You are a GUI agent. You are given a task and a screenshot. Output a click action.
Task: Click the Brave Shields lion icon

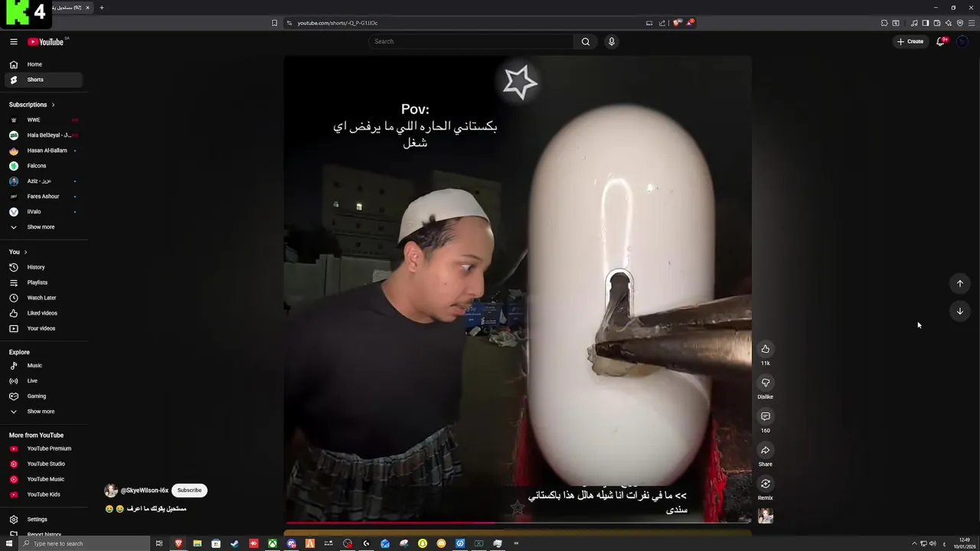[x=677, y=23]
